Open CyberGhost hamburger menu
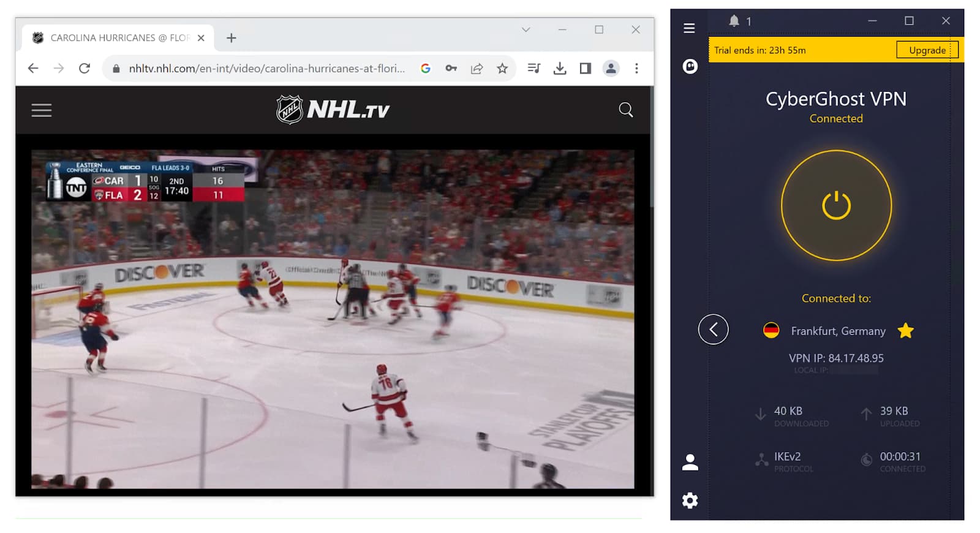Screen dimensions: 980x533 [689, 28]
